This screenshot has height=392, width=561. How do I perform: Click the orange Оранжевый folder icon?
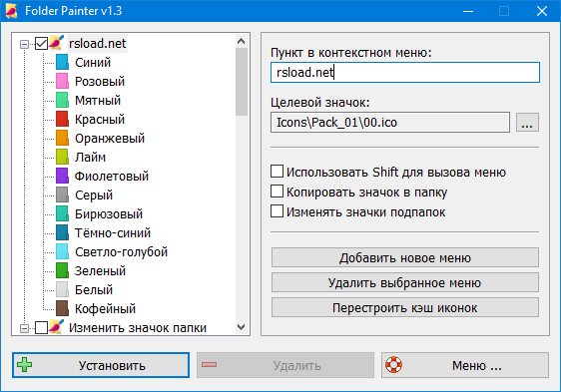[x=62, y=138]
